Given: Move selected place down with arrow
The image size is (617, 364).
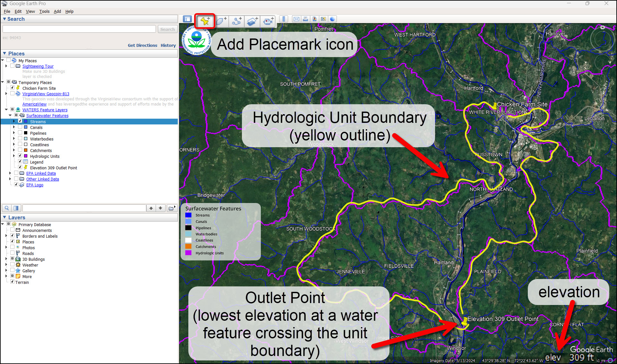Looking at the screenshot, I should [160, 208].
